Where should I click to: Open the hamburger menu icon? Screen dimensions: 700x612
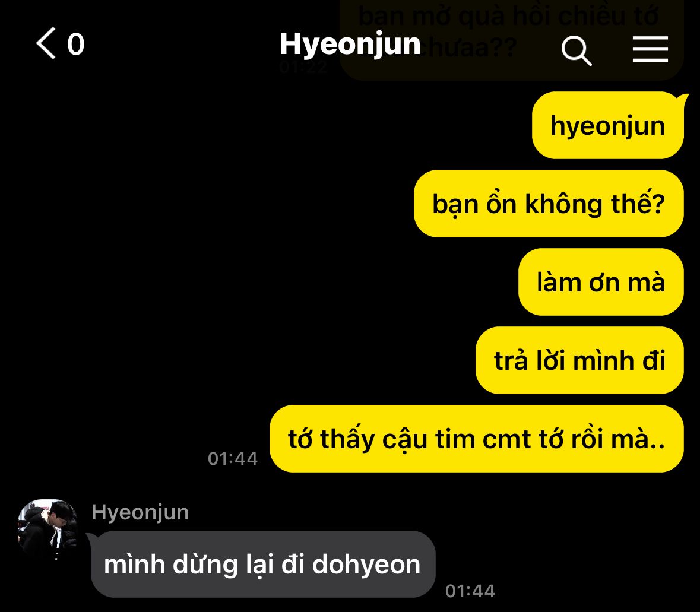[x=650, y=49]
